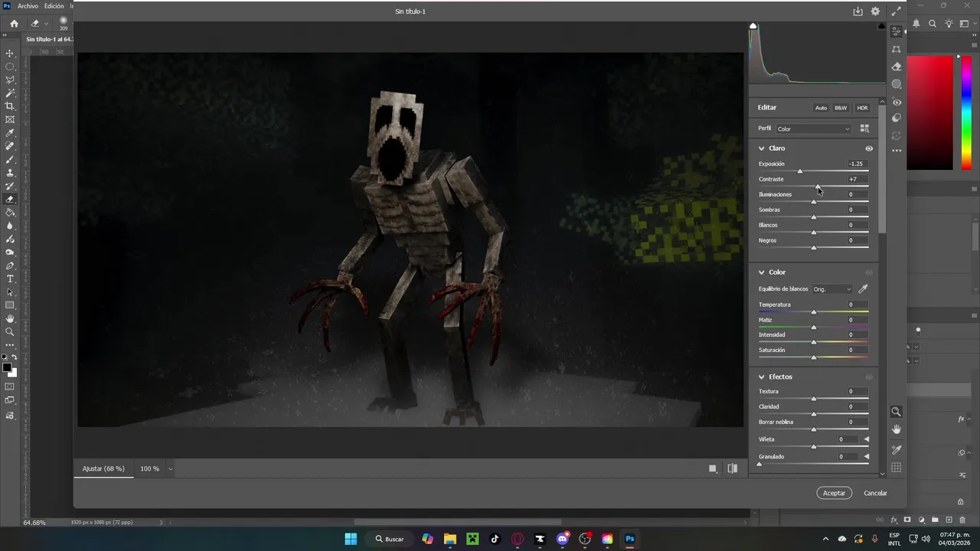The image size is (980, 551).
Task: Click the Saturación slider handle
Action: (x=814, y=357)
